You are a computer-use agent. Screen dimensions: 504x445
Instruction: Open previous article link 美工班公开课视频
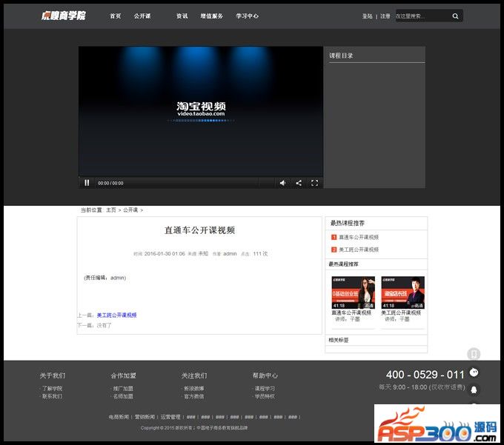tap(116, 315)
